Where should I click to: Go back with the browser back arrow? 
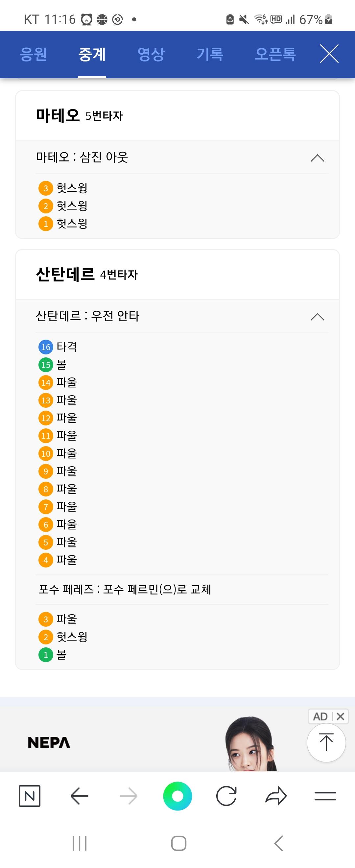80,796
